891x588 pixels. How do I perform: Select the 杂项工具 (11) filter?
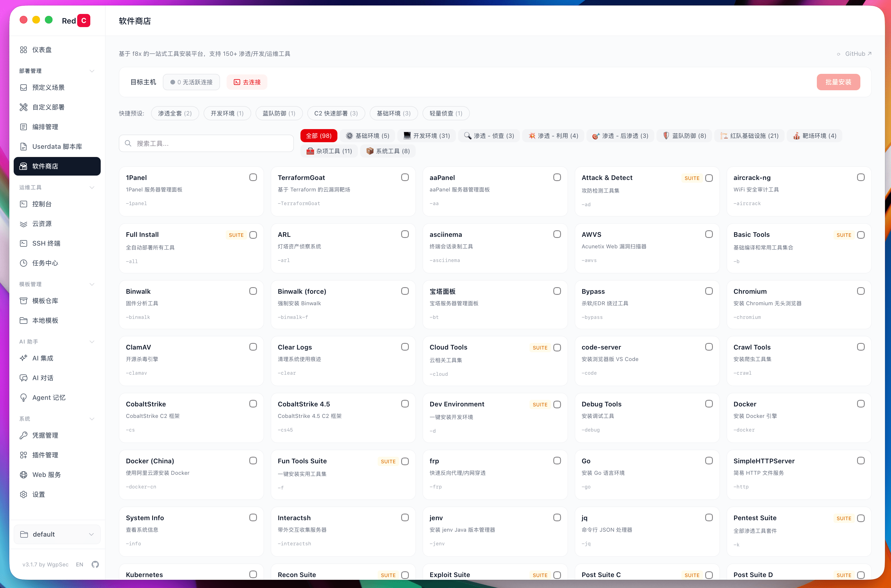329,151
